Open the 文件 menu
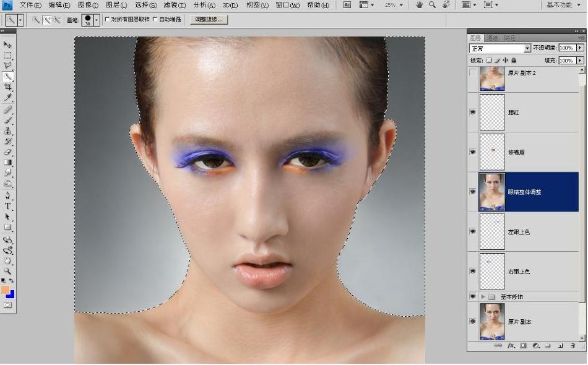Image resolution: width=588 pixels, height=365 pixels. (x=30, y=5)
